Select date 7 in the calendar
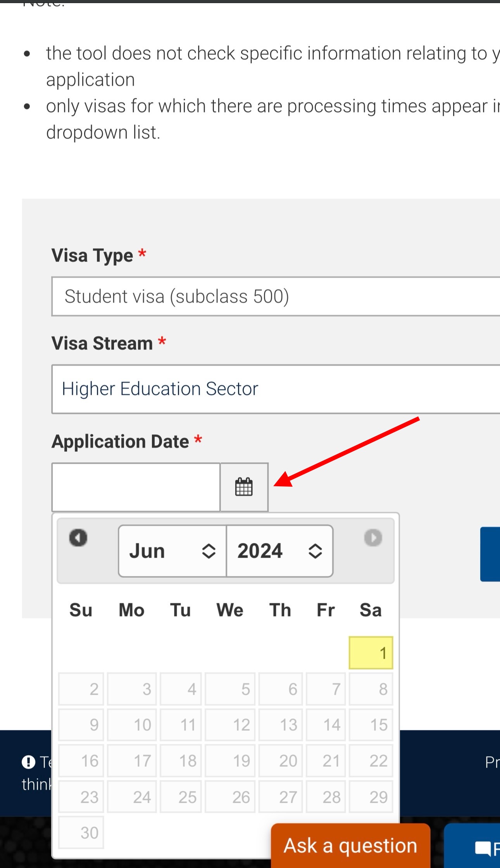 tap(326, 689)
